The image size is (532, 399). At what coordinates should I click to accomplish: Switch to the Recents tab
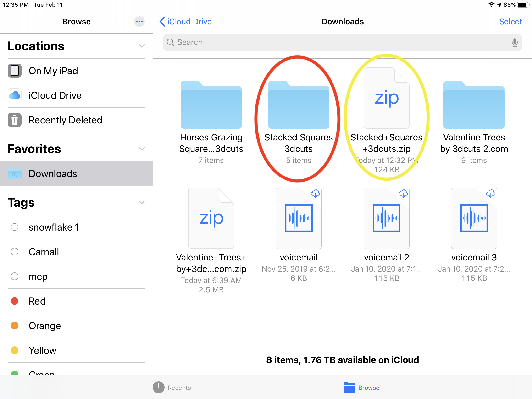click(172, 388)
